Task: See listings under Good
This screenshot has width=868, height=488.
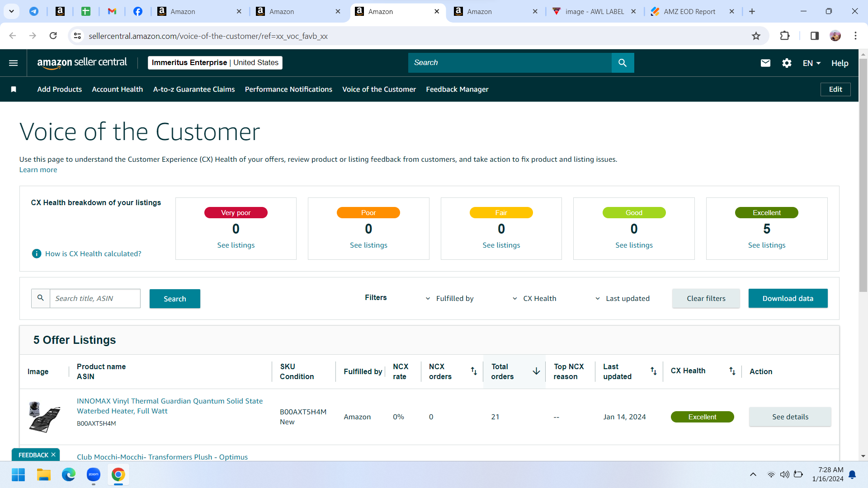Action: 634,245
